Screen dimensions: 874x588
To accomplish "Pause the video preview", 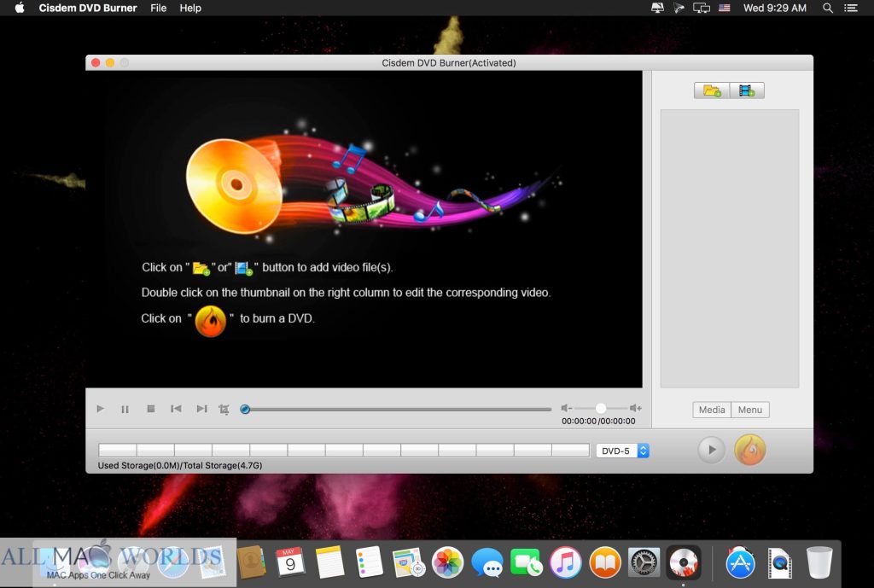I will [125, 409].
